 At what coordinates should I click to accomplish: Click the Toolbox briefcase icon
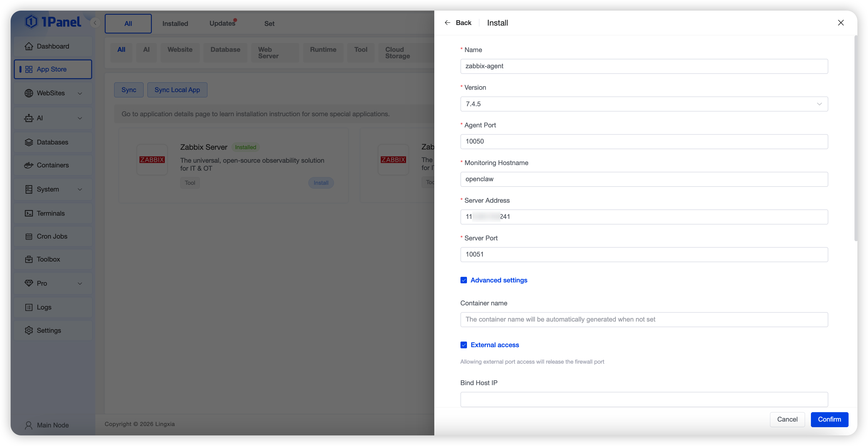coord(29,259)
